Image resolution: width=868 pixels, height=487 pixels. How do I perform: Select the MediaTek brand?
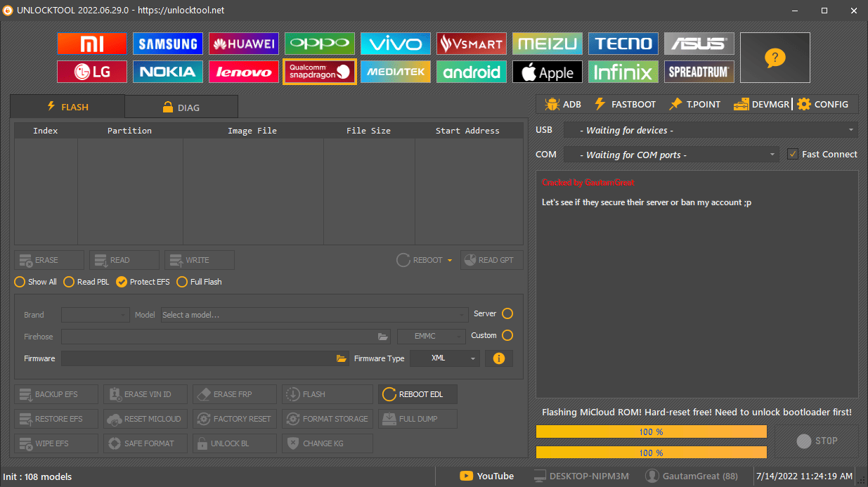(395, 71)
